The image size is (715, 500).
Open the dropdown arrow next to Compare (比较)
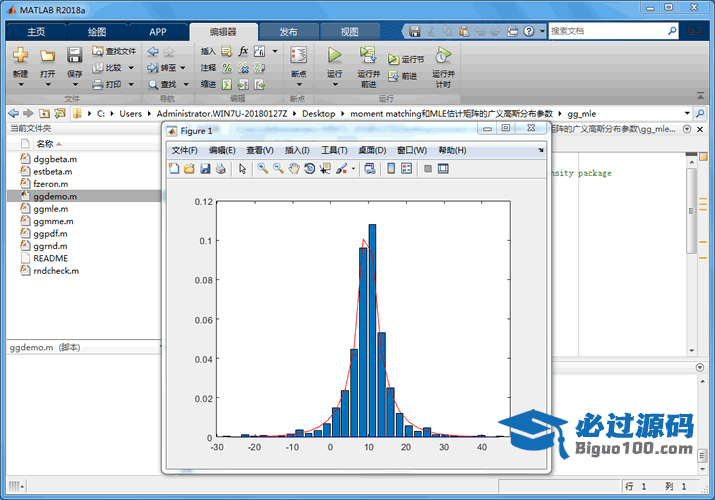pos(131,68)
